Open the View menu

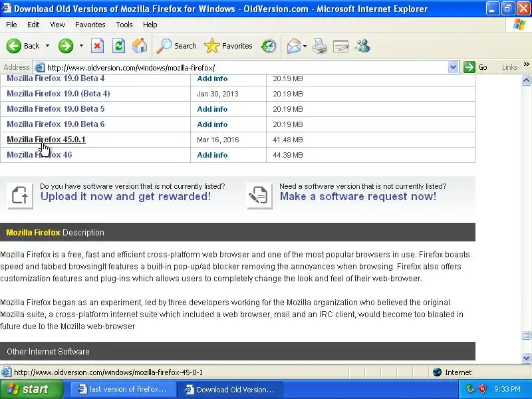click(x=57, y=25)
